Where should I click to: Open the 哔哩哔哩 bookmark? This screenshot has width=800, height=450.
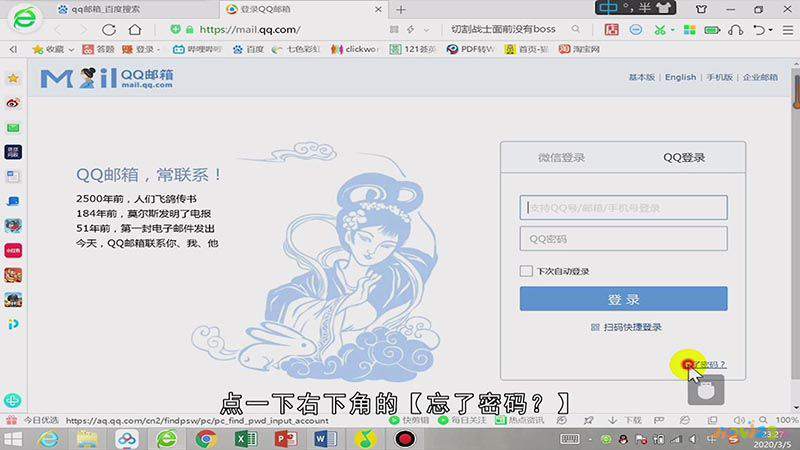coord(197,49)
